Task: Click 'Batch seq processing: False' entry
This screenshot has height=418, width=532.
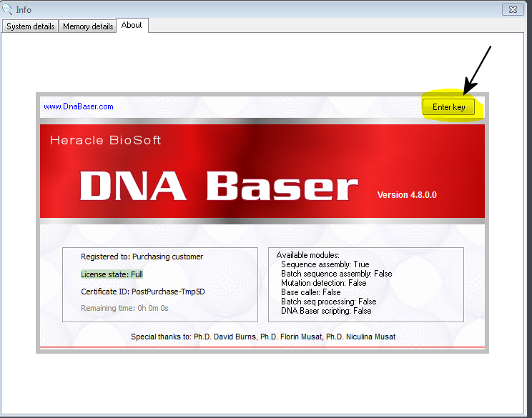Action: pyautogui.click(x=329, y=302)
